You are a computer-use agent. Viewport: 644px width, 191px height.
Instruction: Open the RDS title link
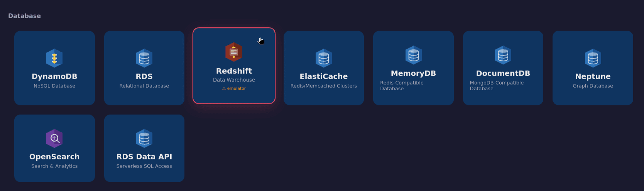(x=144, y=76)
